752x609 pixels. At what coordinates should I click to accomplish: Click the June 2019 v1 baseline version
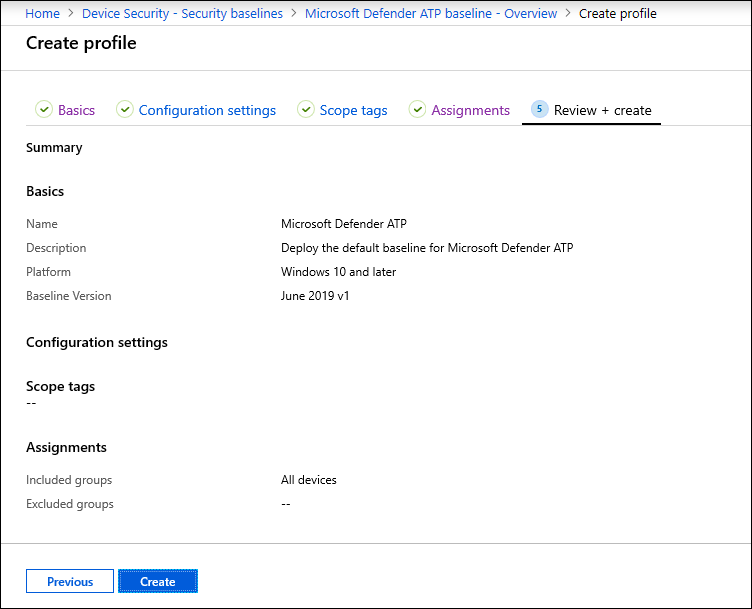[x=315, y=296]
